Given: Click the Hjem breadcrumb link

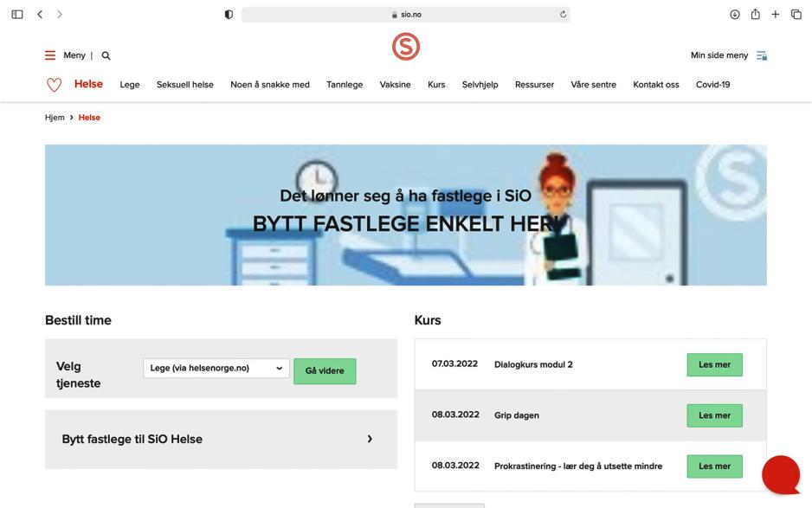Looking at the screenshot, I should pos(55,118).
